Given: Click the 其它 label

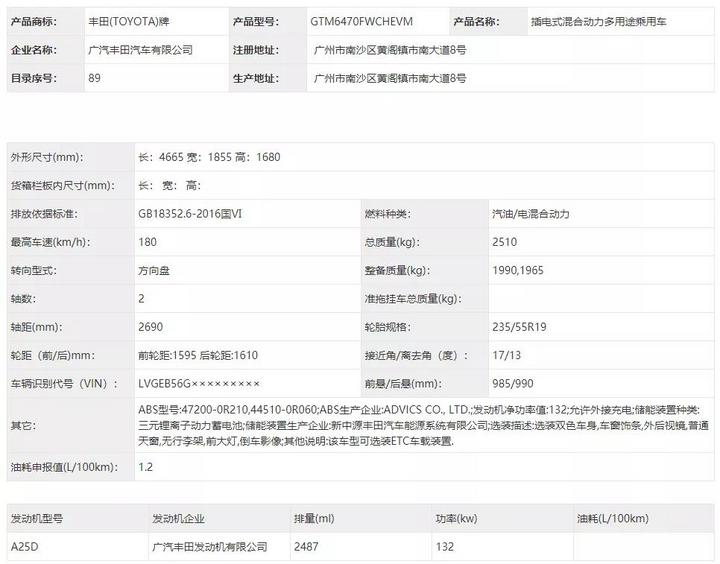Looking at the screenshot, I should 23,426.
